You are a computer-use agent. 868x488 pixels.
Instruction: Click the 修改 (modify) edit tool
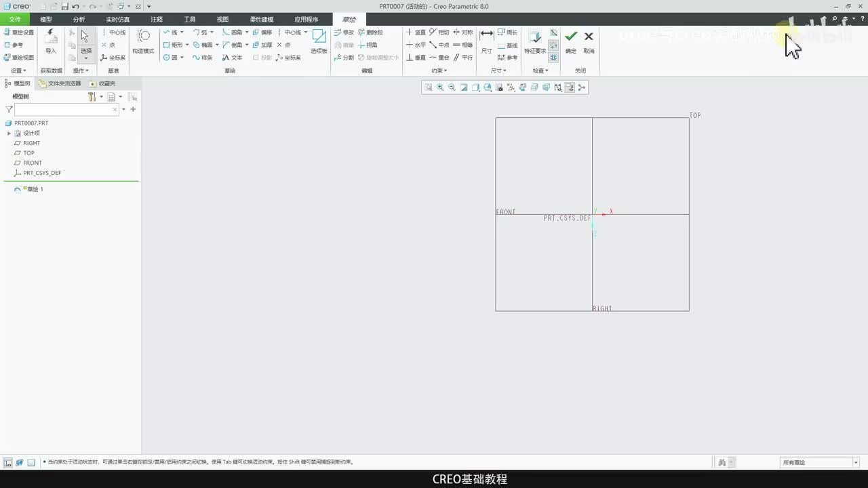pos(344,32)
